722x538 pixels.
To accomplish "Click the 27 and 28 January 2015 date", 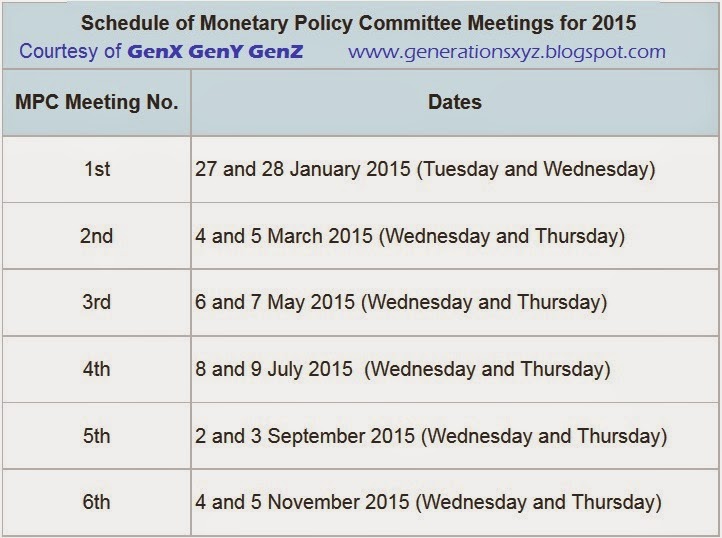I will (x=303, y=169).
